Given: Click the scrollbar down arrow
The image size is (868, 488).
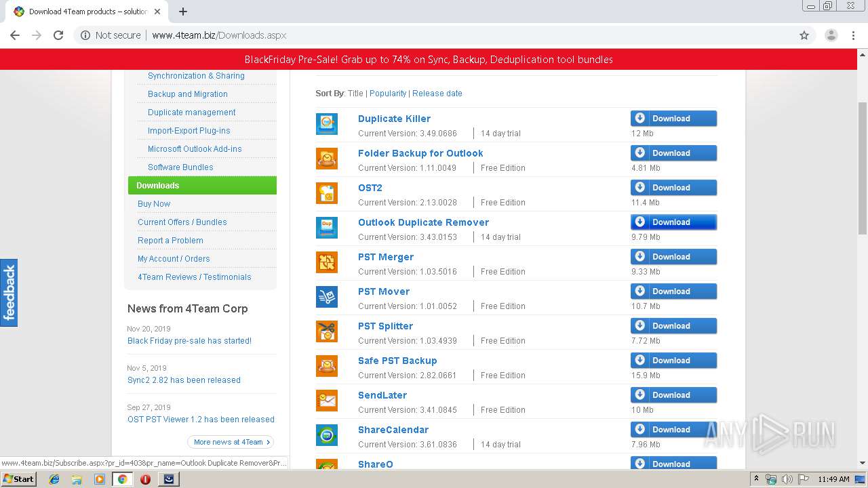Looking at the screenshot, I should click(x=863, y=463).
